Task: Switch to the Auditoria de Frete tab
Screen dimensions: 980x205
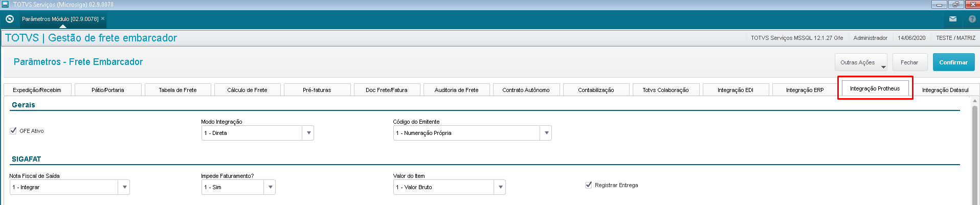Action: [456, 90]
